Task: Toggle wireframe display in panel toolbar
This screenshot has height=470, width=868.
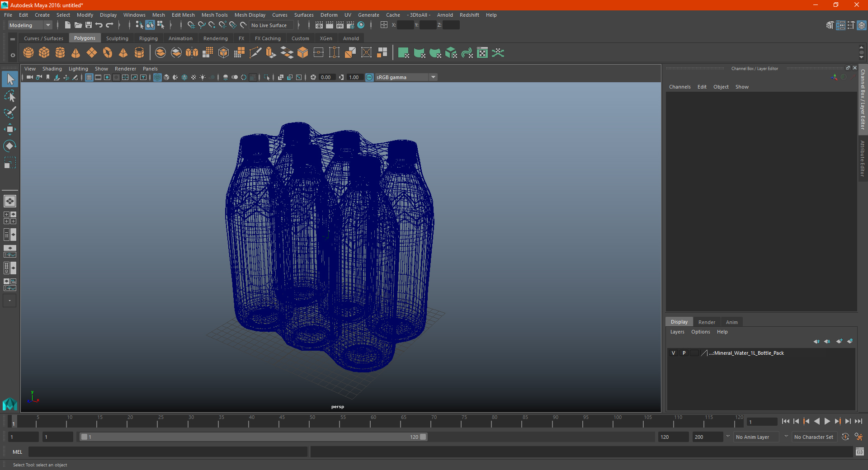Action: pos(157,77)
